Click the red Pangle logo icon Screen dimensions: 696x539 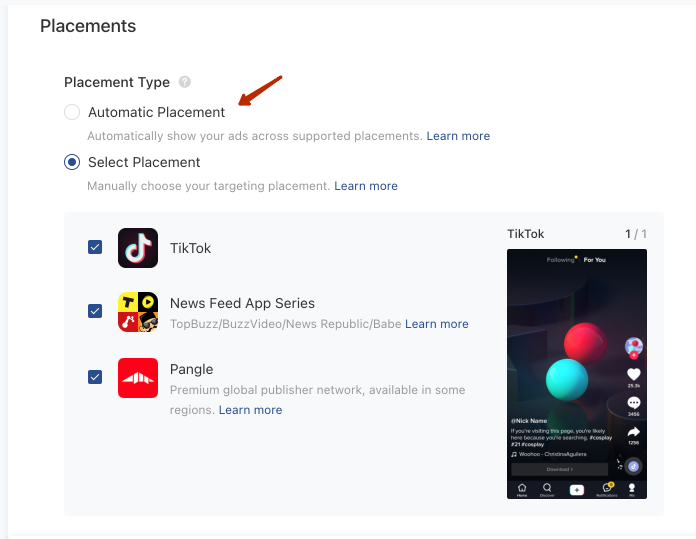click(138, 377)
